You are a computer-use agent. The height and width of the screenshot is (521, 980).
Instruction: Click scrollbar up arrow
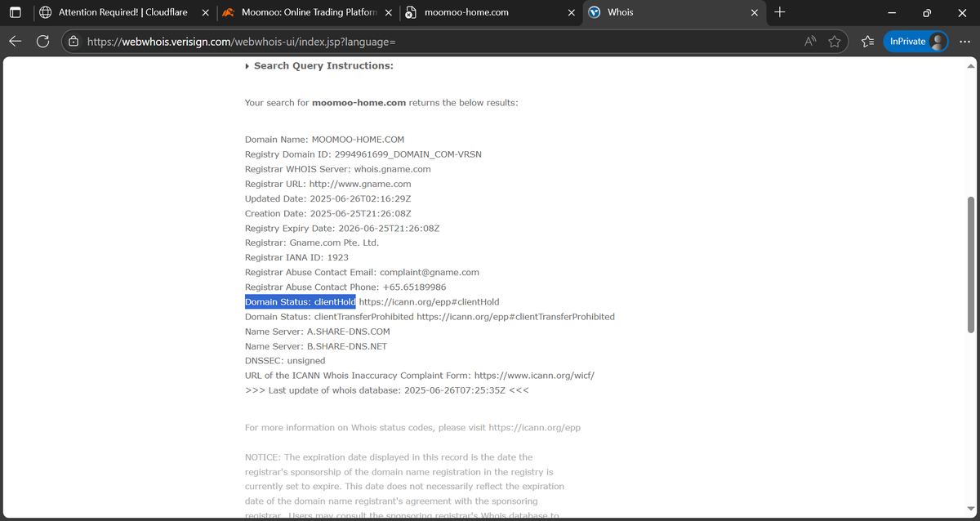(x=971, y=65)
